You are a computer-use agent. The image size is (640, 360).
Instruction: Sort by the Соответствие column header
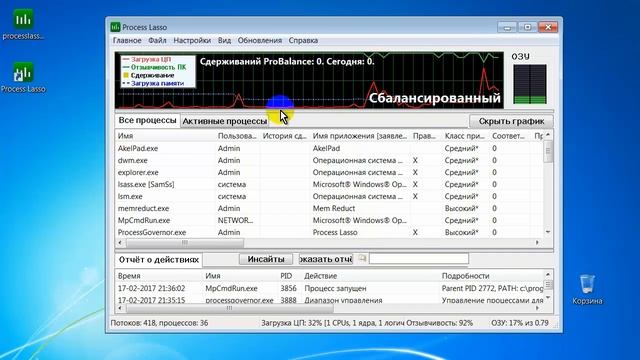(x=509, y=136)
